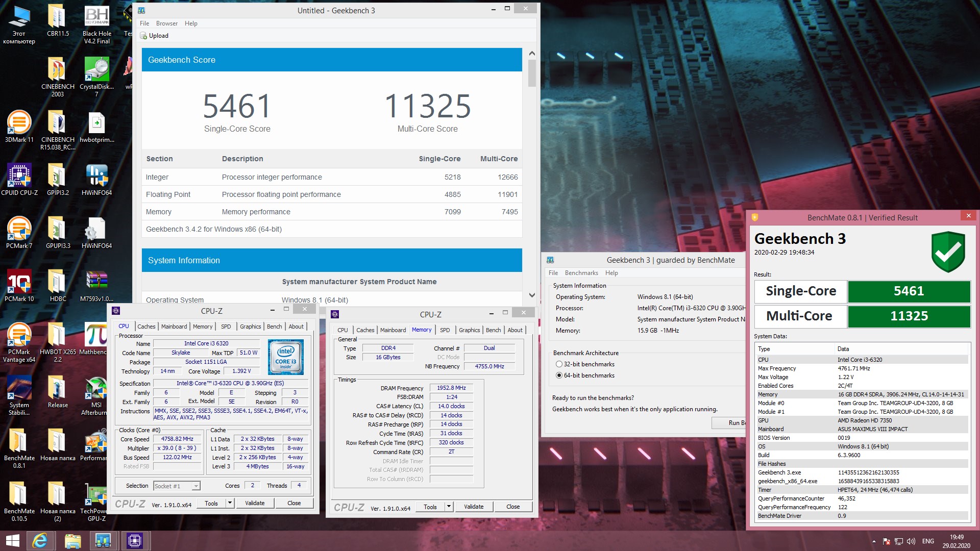980x551 pixels.
Task: Open CINEBENCH 2003 desktop icon
Action: (57, 77)
